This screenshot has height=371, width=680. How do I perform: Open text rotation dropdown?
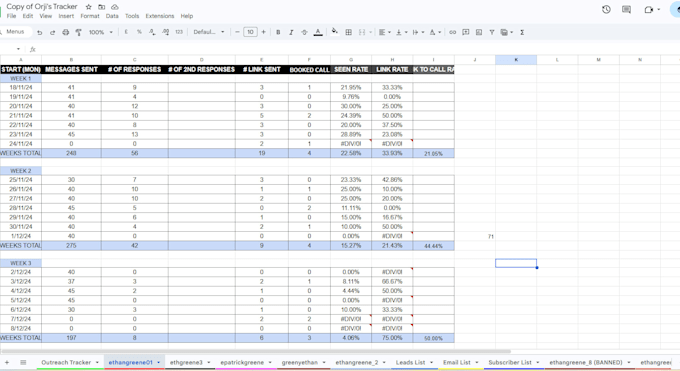(435, 32)
